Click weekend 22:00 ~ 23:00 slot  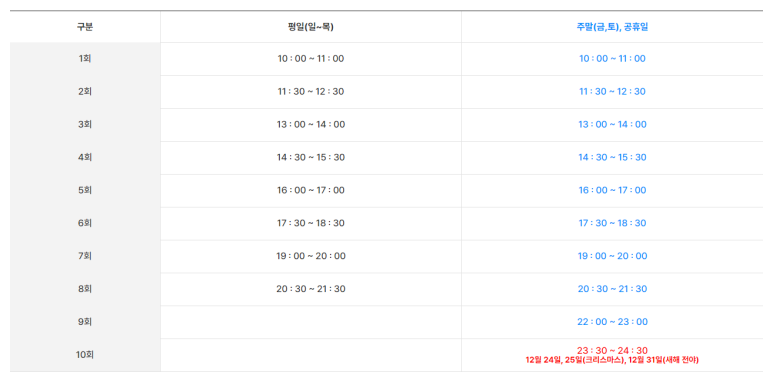coord(612,322)
